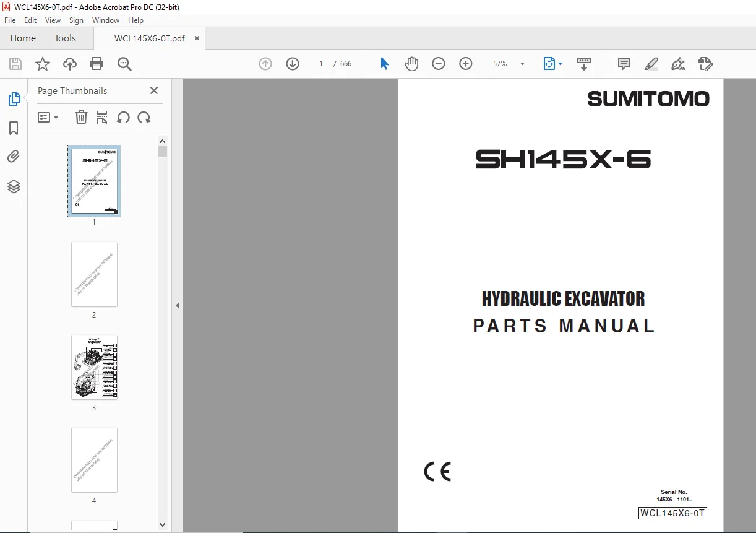Viewport: 756px width, 533px height.
Task: Collapse the navigation pane with arrow
Action: [x=178, y=305]
